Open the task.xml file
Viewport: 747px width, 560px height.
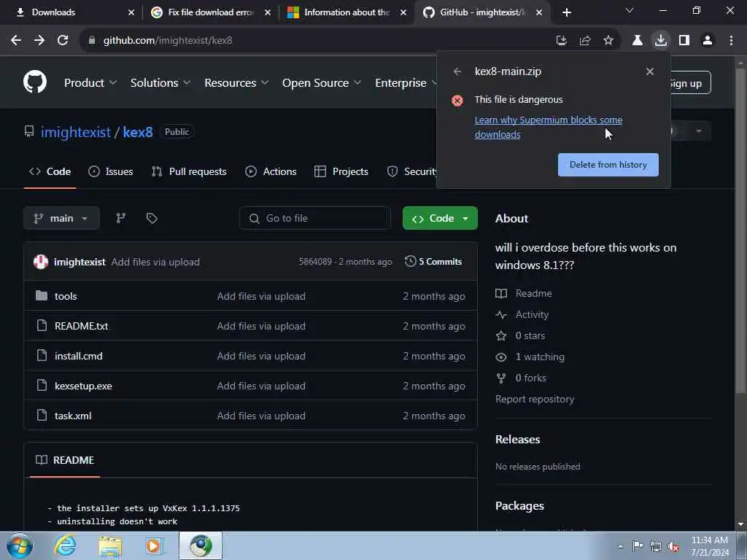point(73,416)
